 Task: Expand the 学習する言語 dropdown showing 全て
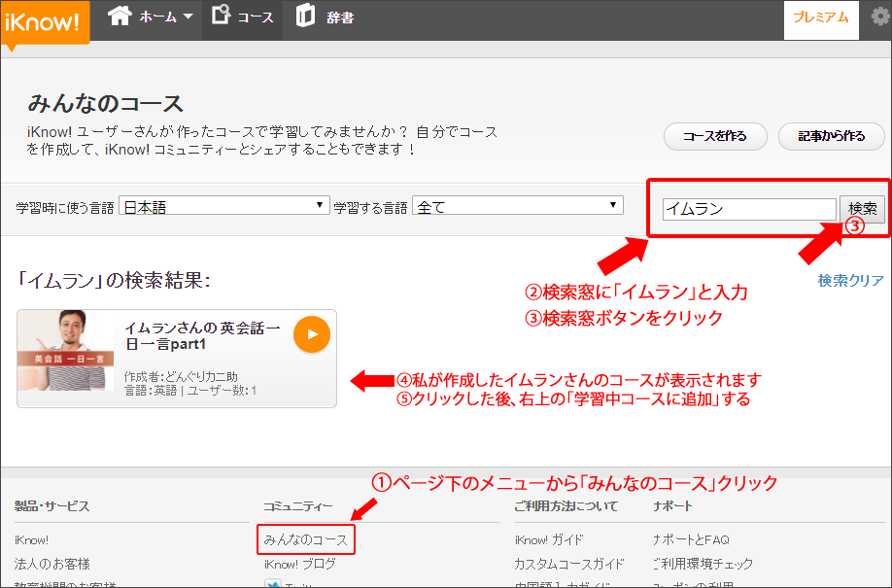(x=517, y=204)
